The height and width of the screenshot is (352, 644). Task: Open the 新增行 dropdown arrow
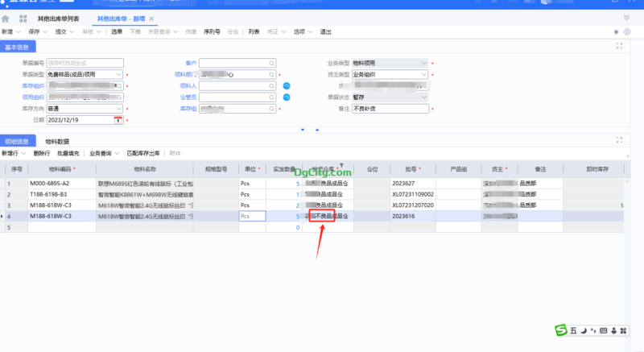pyautogui.click(x=24, y=154)
